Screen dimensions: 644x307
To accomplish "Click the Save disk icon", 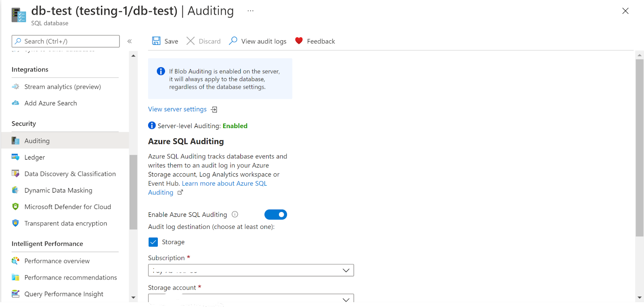I will tap(156, 41).
